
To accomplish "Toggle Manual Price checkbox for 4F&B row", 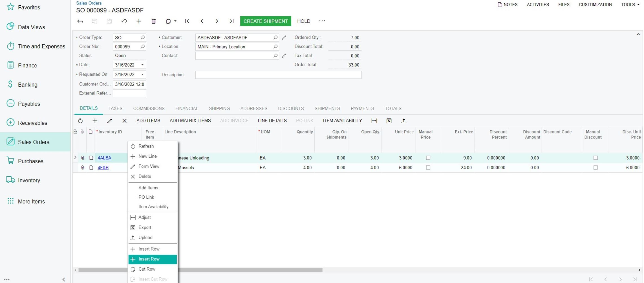I will point(428,168).
